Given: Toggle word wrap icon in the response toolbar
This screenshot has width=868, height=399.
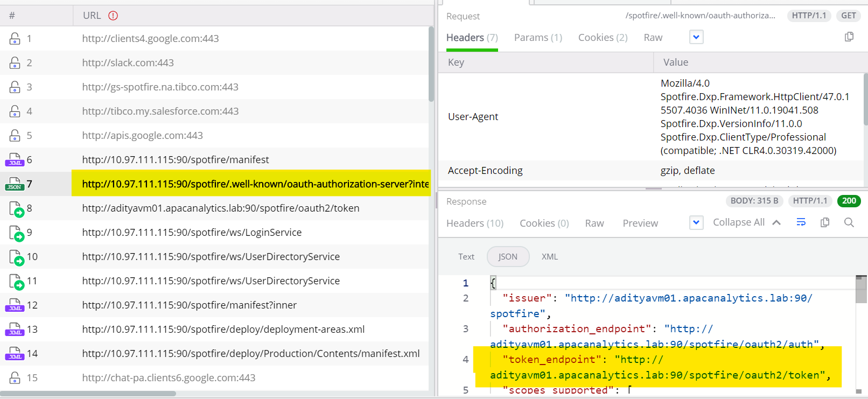Looking at the screenshot, I should [x=801, y=222].
